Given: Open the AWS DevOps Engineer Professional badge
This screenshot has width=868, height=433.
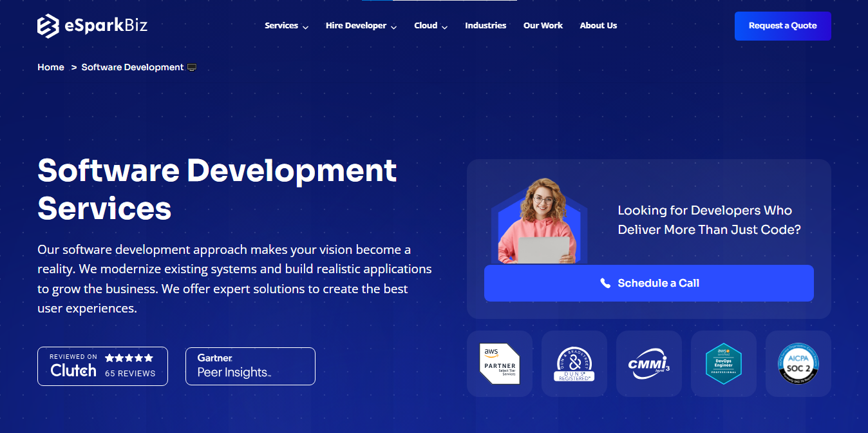Looking at the screenshot, I should click(723, 363).
